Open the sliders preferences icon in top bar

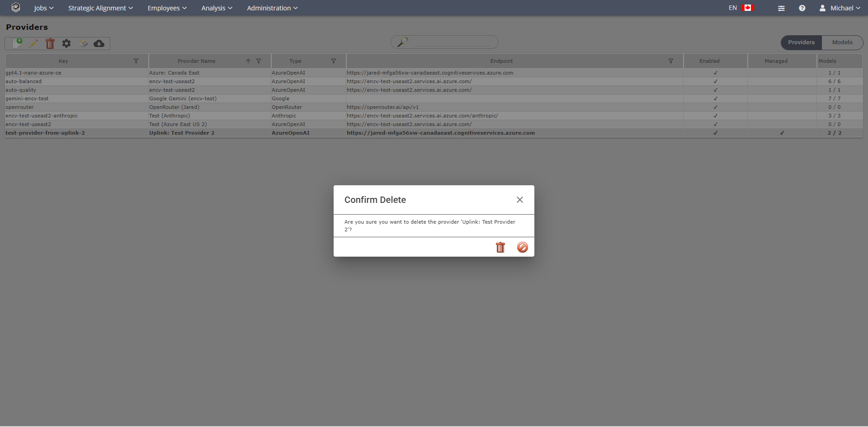click(x=781, y=8)
